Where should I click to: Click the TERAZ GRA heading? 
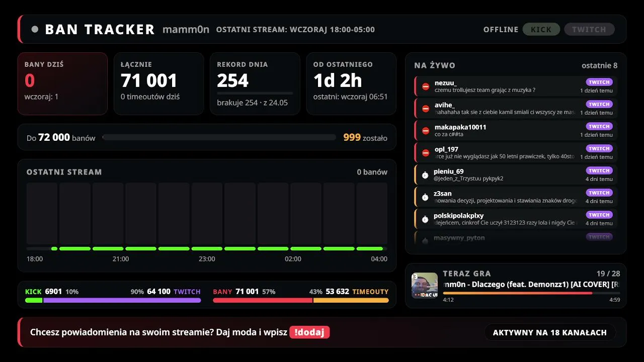(467, 274)
